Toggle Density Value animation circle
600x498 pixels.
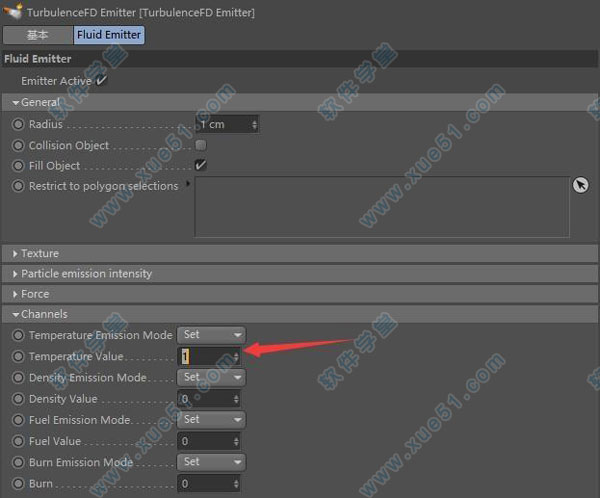coord(18,399)
